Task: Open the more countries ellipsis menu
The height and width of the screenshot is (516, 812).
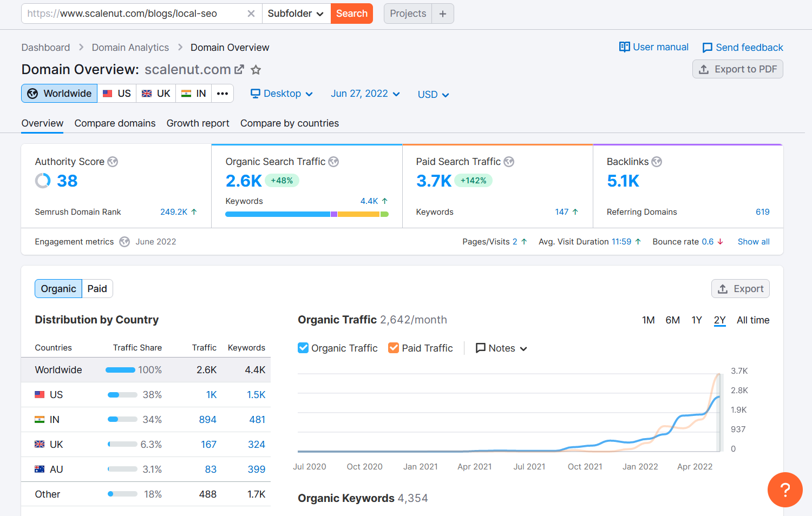Action: point(222,94)
